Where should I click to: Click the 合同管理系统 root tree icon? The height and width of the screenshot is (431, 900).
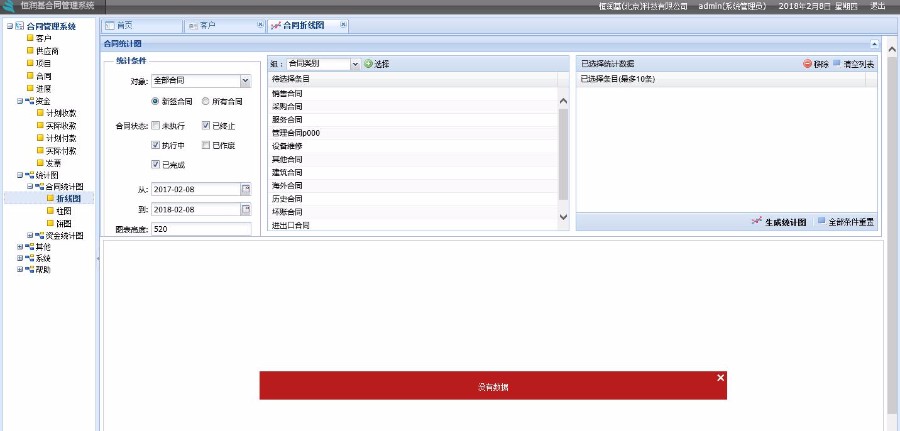coord(20,26)
